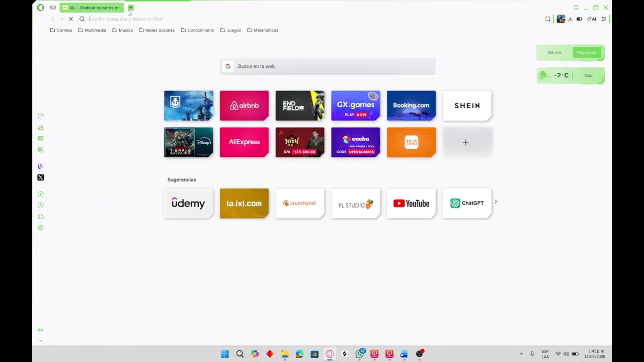Open the FL Studio suggestion tile
This screenshot has height=362, width=644.
coord(356,203)
